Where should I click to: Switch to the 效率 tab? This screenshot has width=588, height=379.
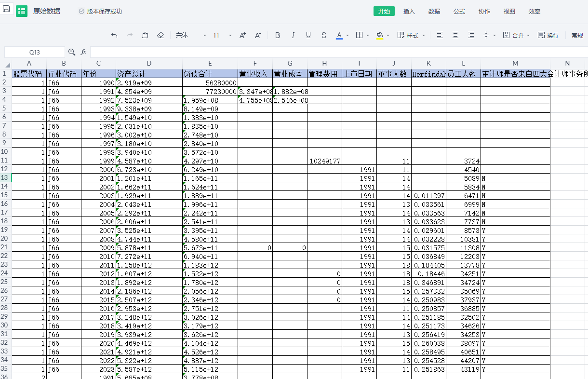click(535, 11)
